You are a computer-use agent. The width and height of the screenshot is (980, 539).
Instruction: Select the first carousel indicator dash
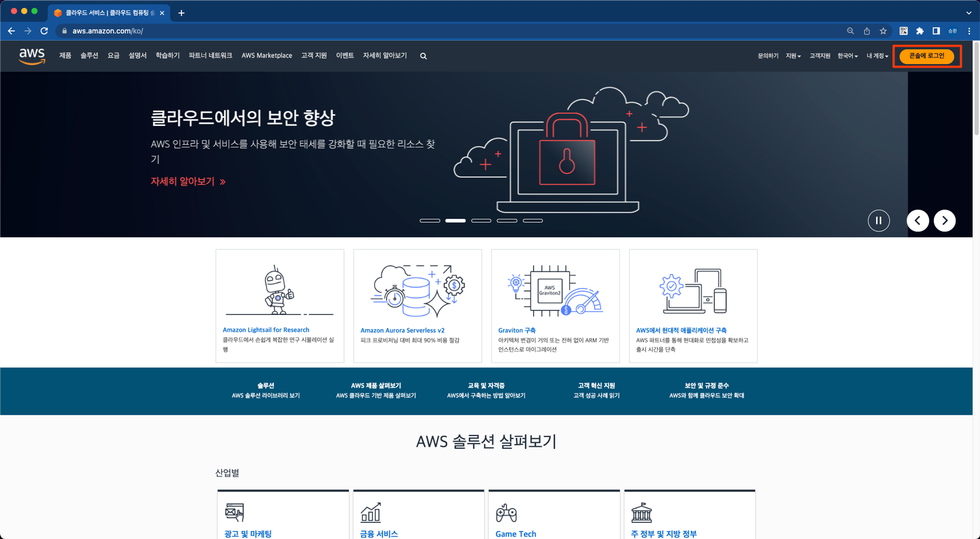pyautogui.click(x=430, y=221)
